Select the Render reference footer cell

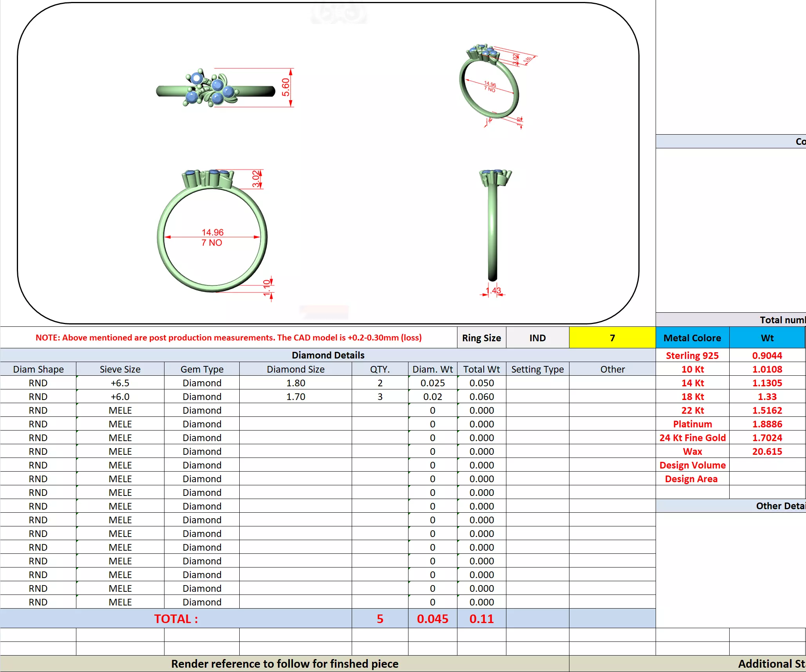coord(284,664)
